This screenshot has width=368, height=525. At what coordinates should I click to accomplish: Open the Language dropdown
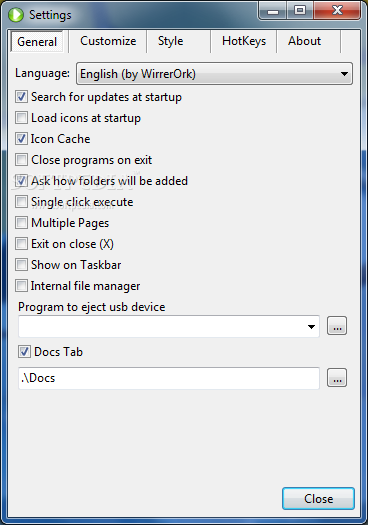click(x=214, y=74)
